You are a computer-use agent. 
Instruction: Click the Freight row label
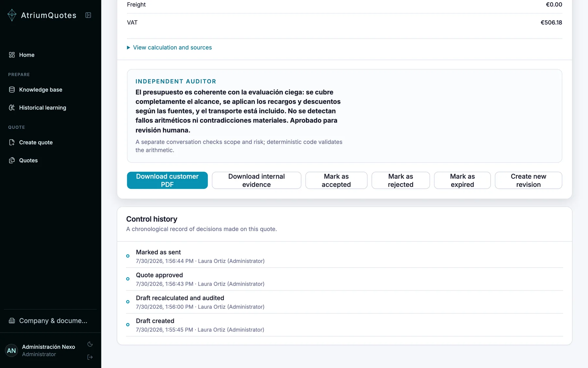tap(136, 5)
